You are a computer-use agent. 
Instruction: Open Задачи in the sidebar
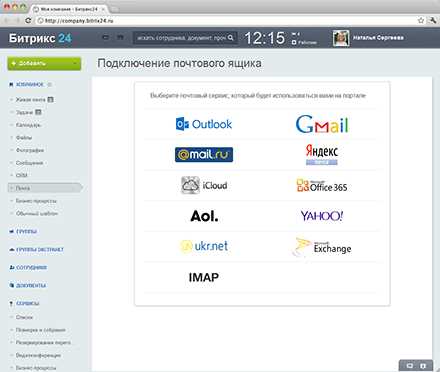pyautogui.click(x=24, y=112)
